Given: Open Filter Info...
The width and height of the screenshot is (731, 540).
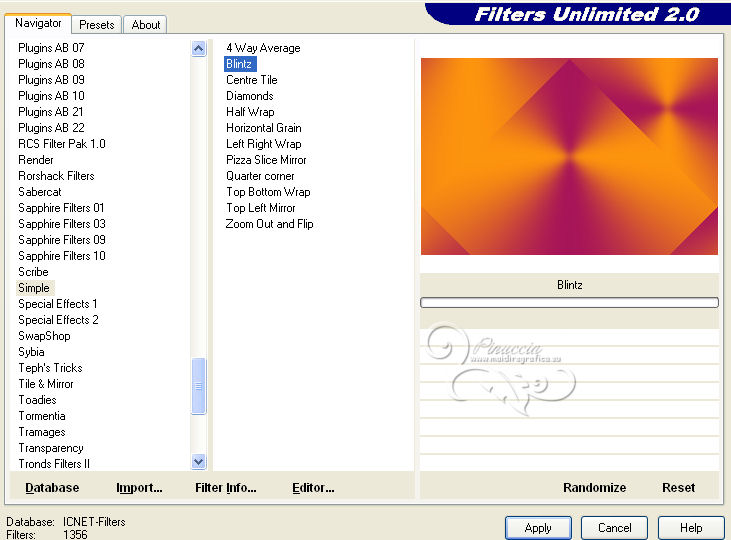Looking at the screenshot, I should coord(226,488).
